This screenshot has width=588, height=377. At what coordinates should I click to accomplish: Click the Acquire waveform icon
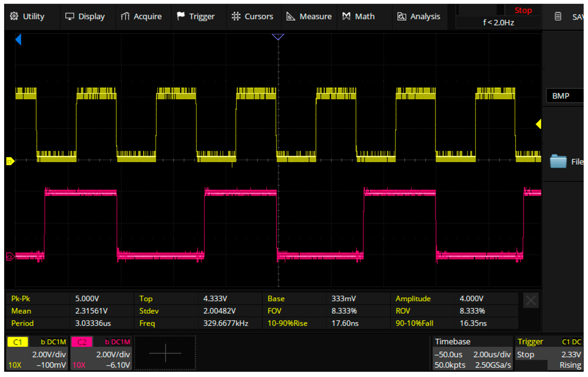tap(125, 16)
